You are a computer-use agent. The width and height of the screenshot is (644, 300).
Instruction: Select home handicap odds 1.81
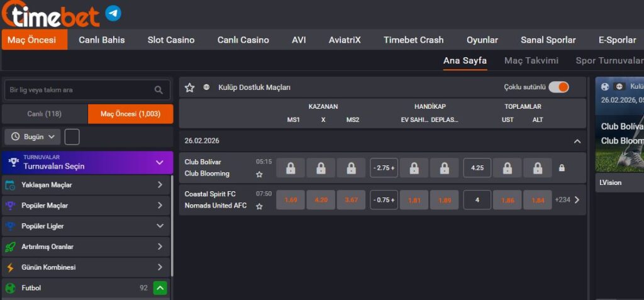point(414,200)
